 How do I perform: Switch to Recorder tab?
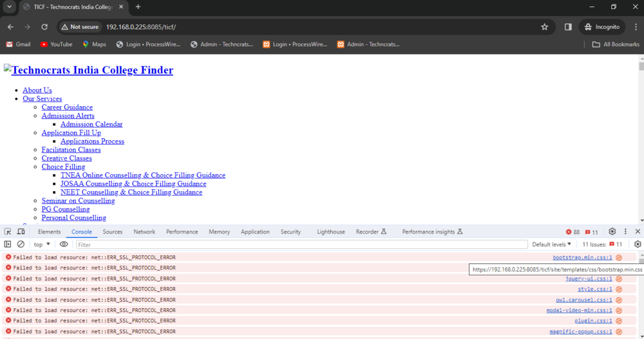click(371, 232)
